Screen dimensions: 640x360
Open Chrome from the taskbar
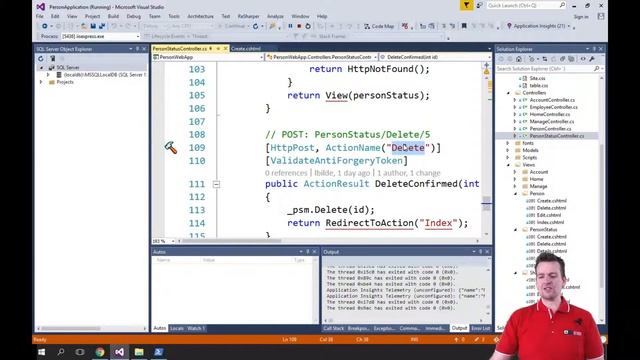[x=100, y=352]
